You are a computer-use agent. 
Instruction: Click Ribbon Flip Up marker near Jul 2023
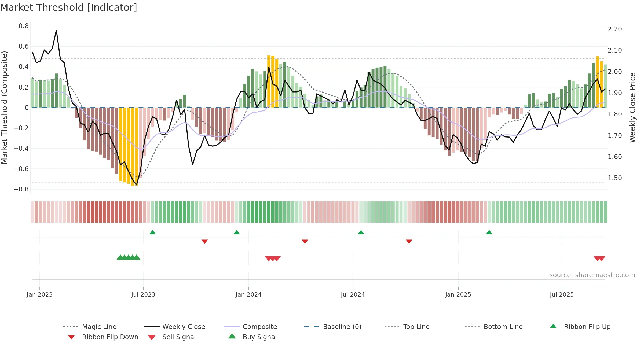click(x=152, y=232)
